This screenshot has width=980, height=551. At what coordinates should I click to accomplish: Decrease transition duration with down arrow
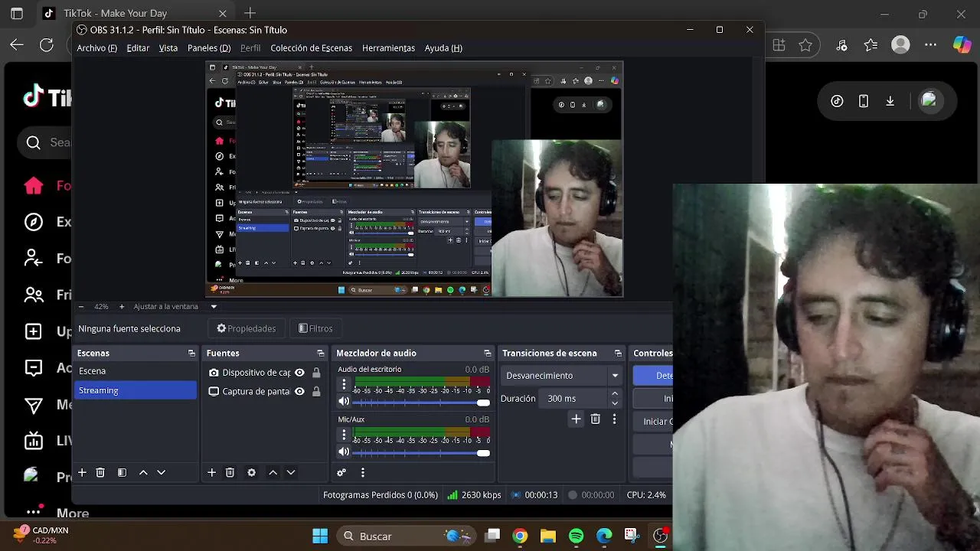614,403
